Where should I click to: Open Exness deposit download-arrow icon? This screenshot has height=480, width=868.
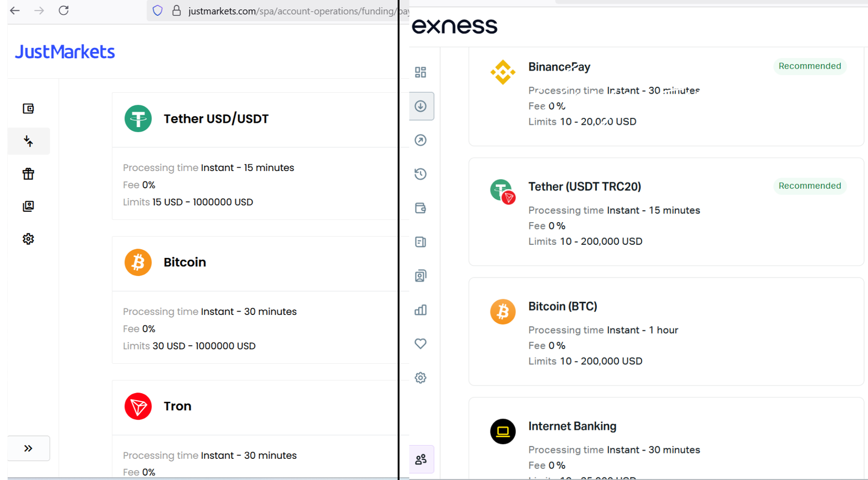pos(421,106)
